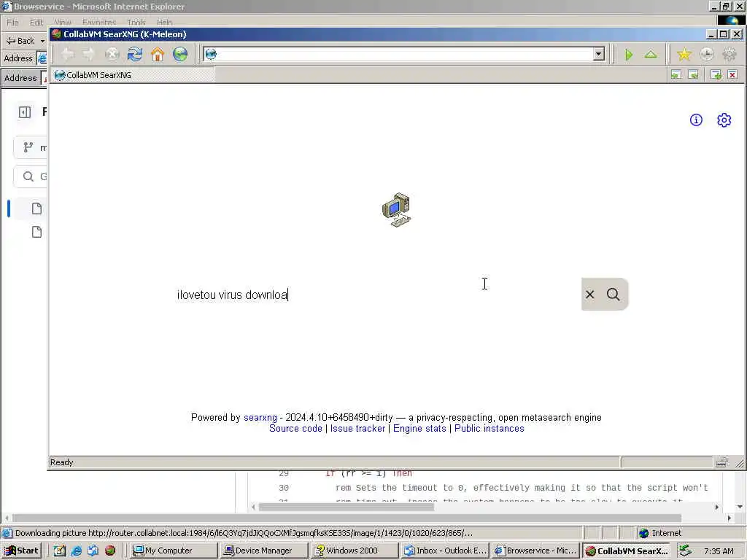Clear the search query X button
This screenshot has height=560, width=747.
click(589, 295)
